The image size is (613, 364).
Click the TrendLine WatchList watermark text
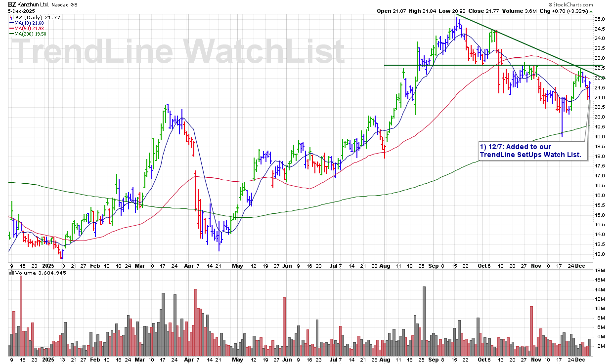click(x=178, y=51)
